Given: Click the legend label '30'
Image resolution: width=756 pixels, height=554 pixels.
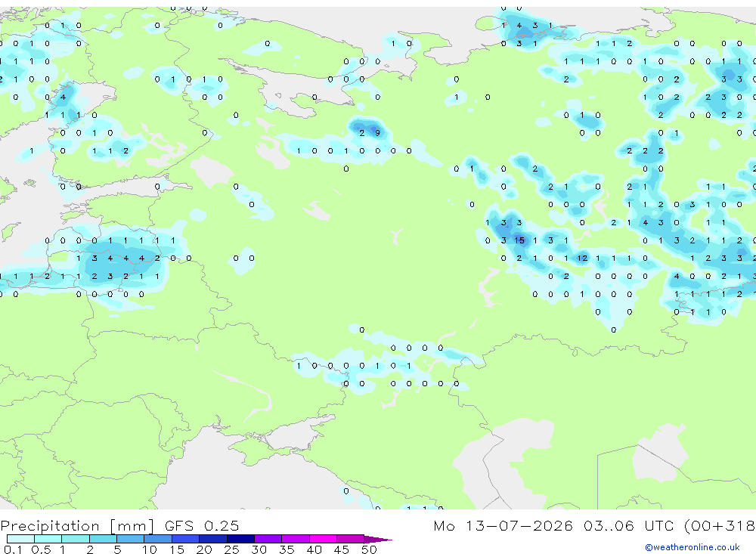Looking at the screenshot, I should (x=259, y=549).
